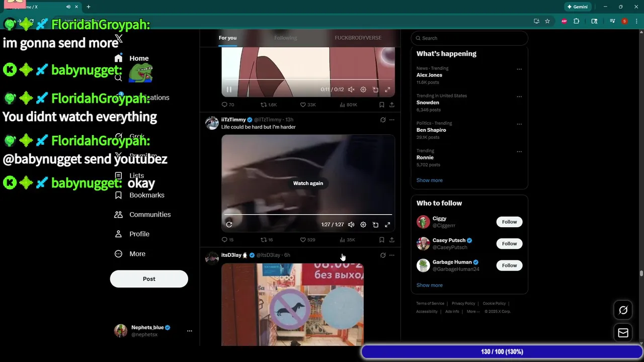This screenshot has height=362, width=644.
Task: Toggle volume on iiTzTimmy video
Action: pos(351,225)
